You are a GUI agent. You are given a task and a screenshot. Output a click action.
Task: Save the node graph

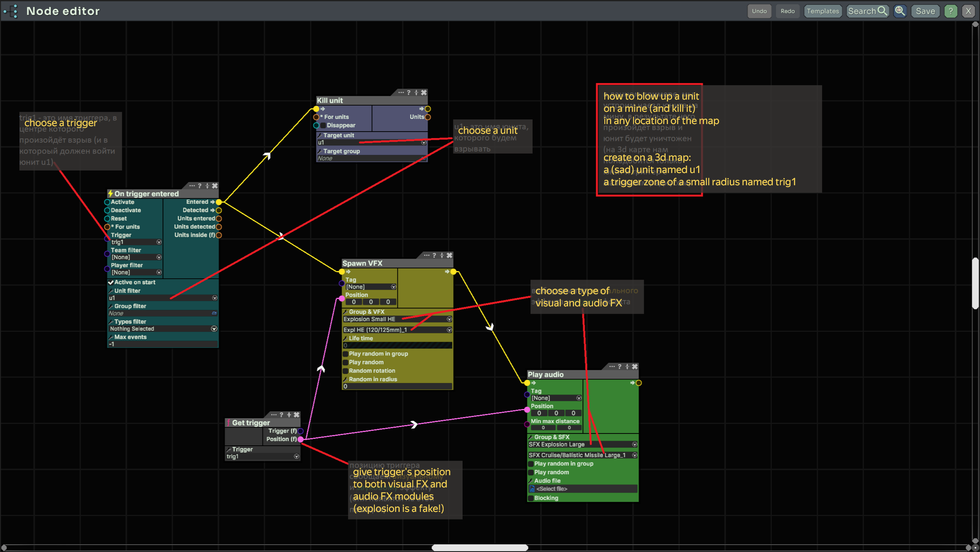(925, 11)
